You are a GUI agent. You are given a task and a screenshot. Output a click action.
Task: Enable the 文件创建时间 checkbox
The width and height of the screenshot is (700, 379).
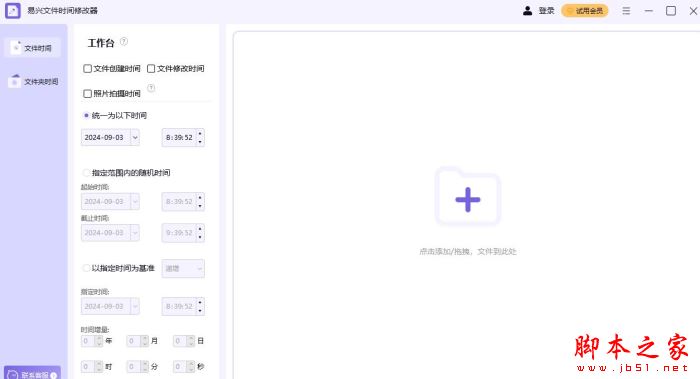88,68
